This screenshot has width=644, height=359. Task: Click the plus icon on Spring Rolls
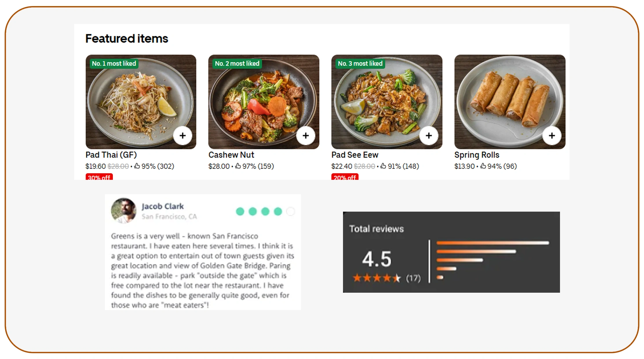[552, 135]
